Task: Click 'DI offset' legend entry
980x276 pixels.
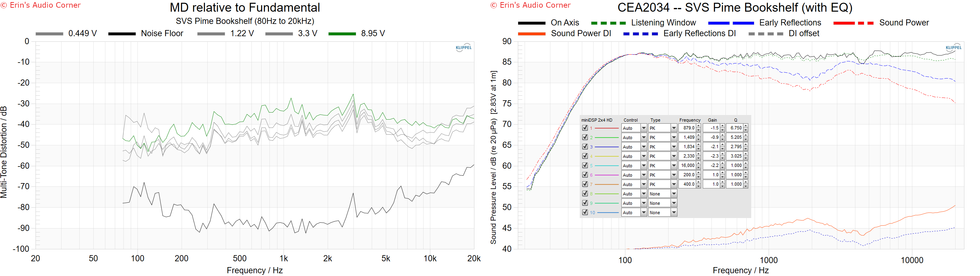Action: [x=784, y=33]
